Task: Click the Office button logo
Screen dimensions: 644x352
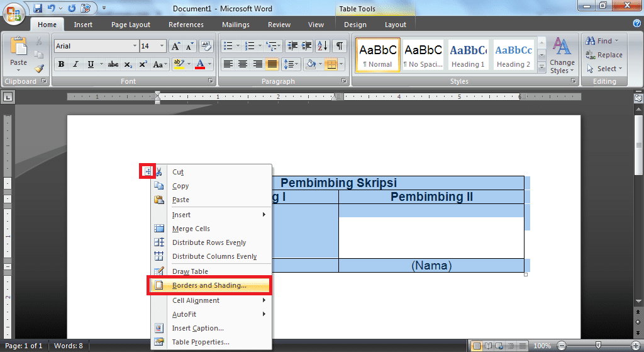Action: click(14, 14)
